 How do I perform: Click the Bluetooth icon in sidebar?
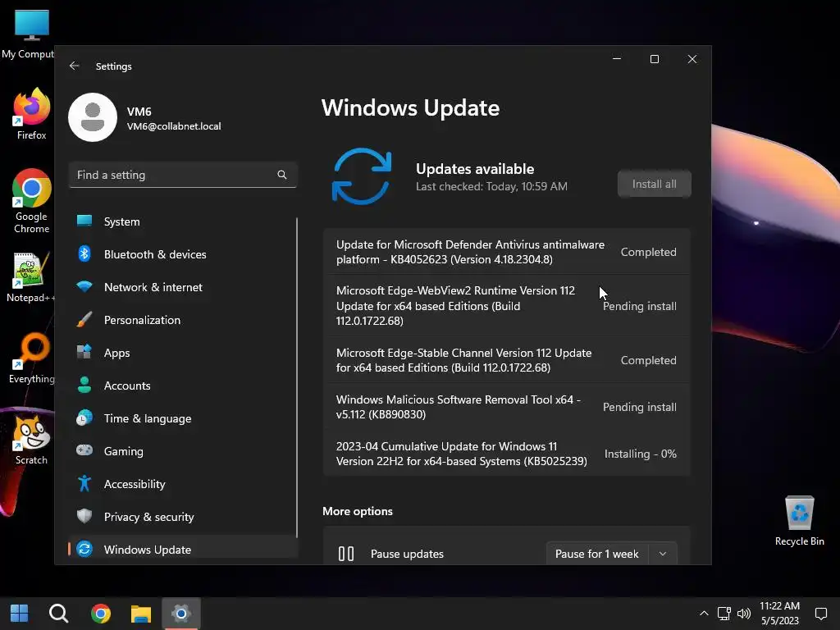(84, 254)
